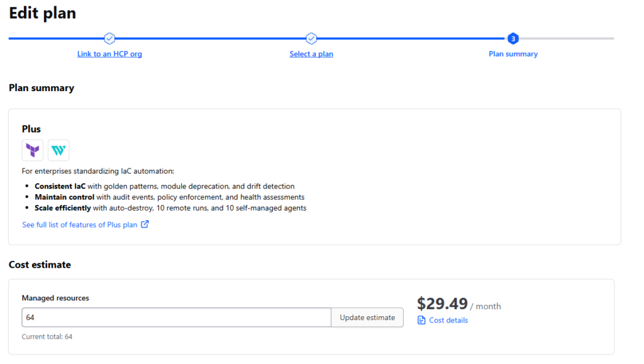644x364 pixels.
Task: Go back to Link to an HCP org step
Action: tap(109, 54)
